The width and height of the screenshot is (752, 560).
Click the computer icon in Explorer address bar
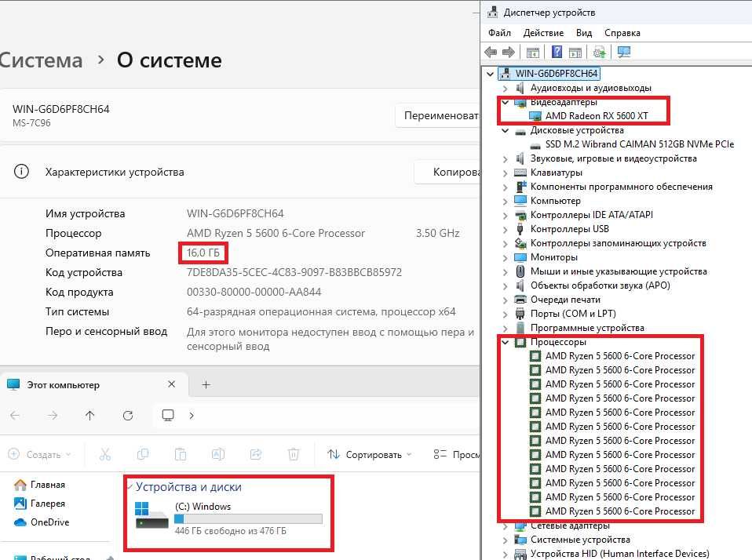point(168,415)
